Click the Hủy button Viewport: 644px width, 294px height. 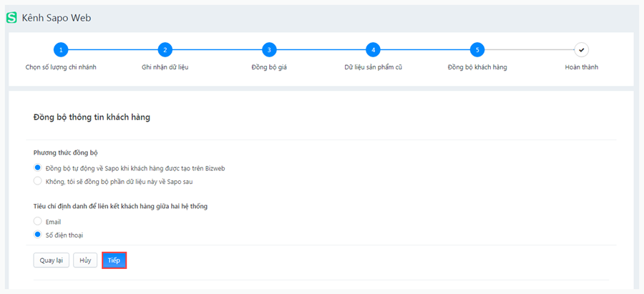click(85, 260)
